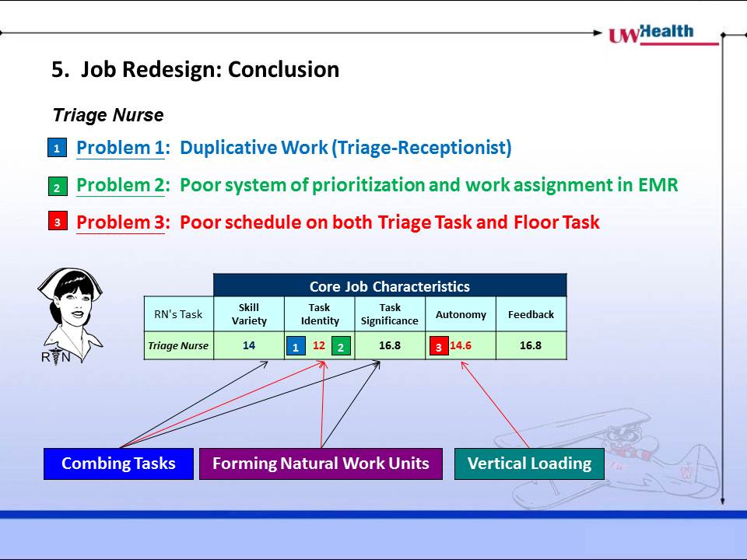The image size is (747, 560).
Task: Select the slide title Job Redesign: Conclusion
Action: pos(195,69)
